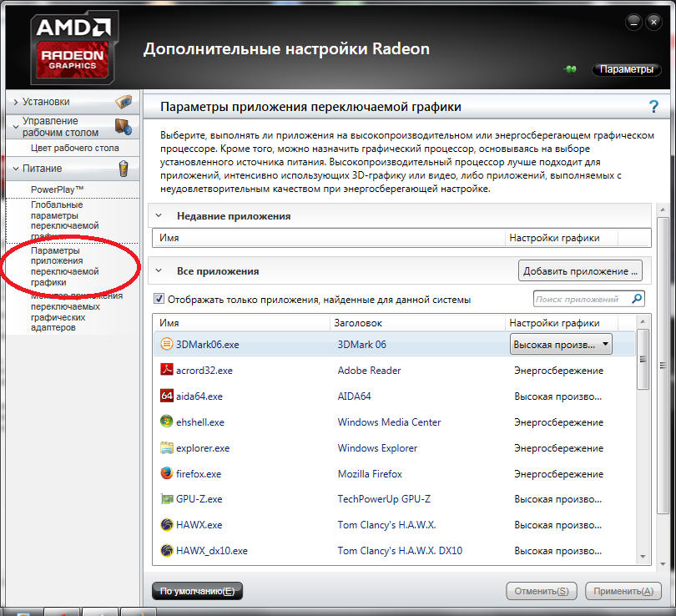This screenshot has height=616, width=676.
Task: Close the Radeon settings window
Action: (x=653, y=22)
